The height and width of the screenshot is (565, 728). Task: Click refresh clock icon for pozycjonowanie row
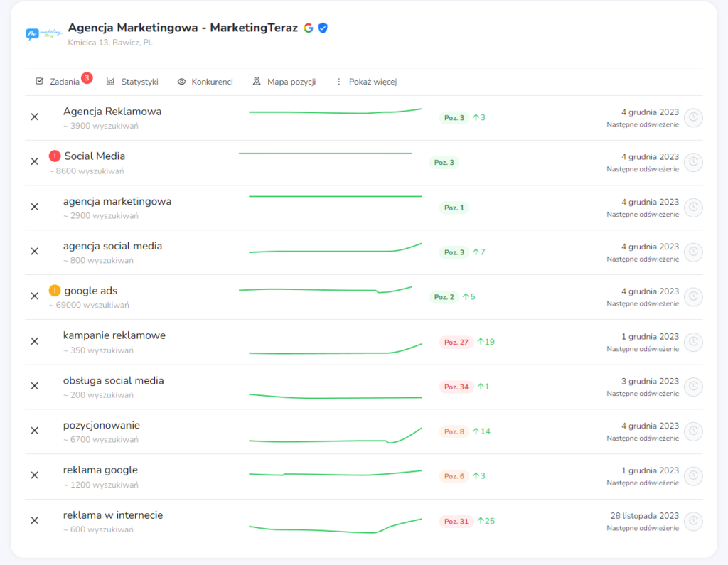(693, 431)
